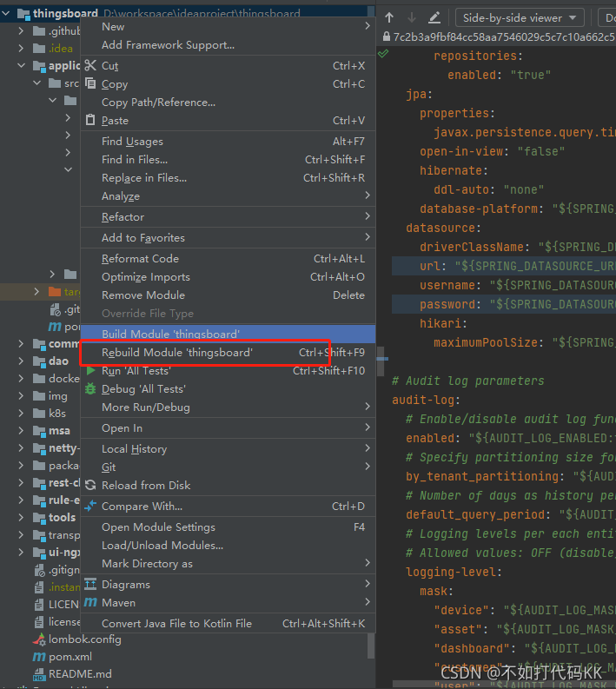Viewport: 616px width, 689px height.
Task: Click the lombok.config file icon
Action: point(39,639)
